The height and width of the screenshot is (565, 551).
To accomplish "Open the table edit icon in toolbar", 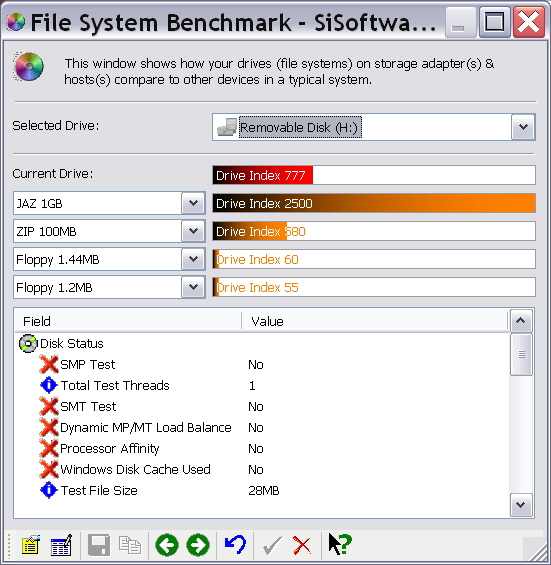I will tap(61, 545).
